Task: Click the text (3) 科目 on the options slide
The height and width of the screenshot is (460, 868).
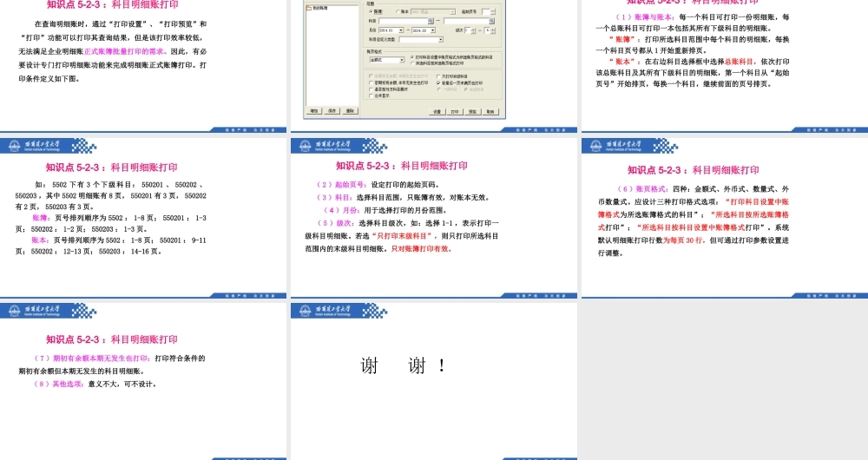Action: tap(334, 197)
